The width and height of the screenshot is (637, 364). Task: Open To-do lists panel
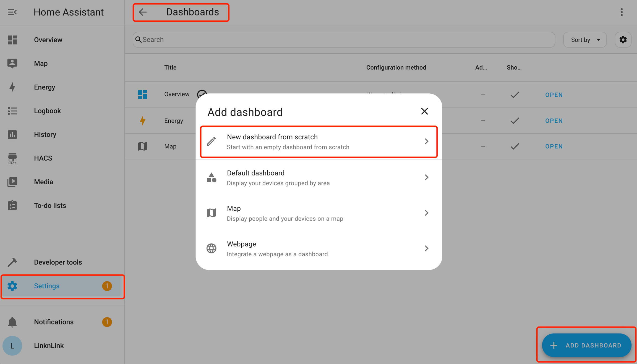click(x=50, y=206)
